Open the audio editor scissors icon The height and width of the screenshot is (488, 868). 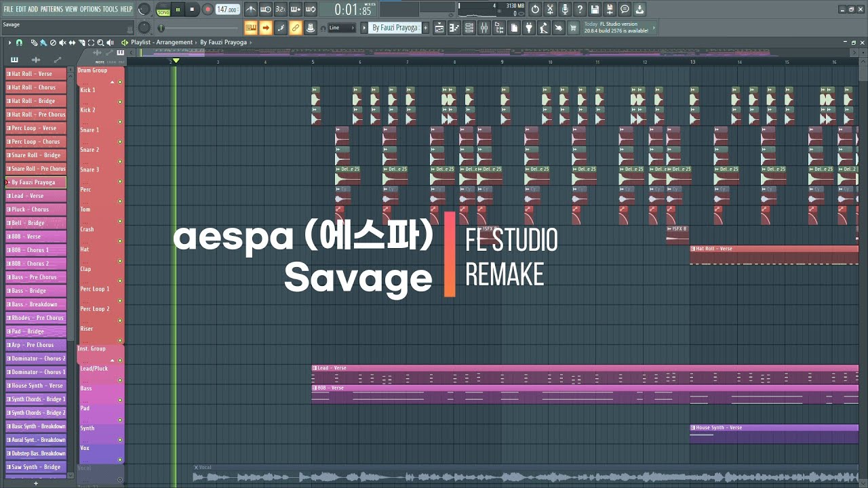[x=550, y=9]
